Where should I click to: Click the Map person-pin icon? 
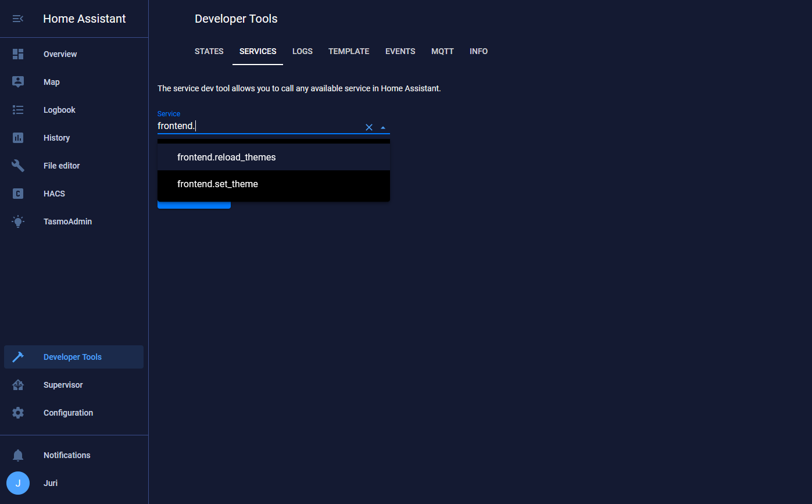coord(18,82)
